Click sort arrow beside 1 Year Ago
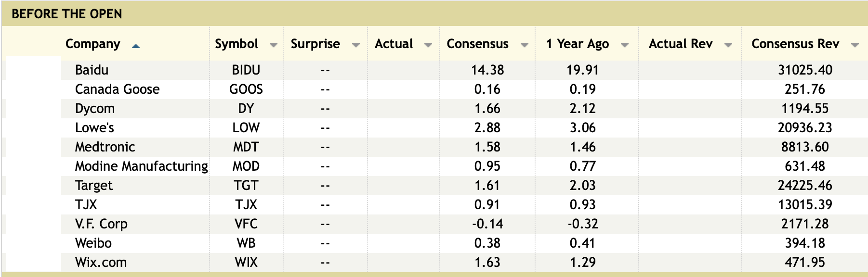Image resolution: width=868 pixels, height=277 pixels. click(x=625, y=45)
